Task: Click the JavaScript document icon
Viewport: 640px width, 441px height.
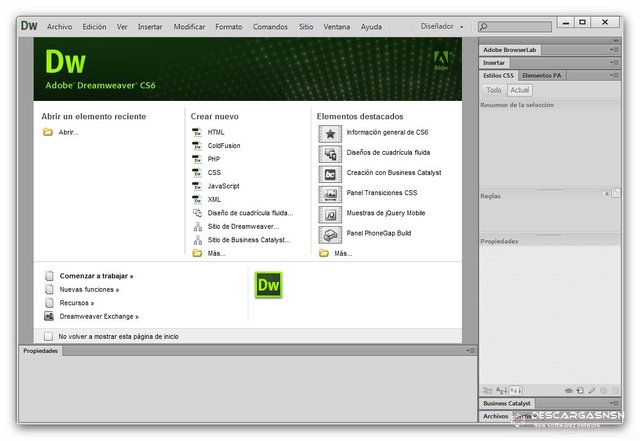Action: click(x=197, y=186)
